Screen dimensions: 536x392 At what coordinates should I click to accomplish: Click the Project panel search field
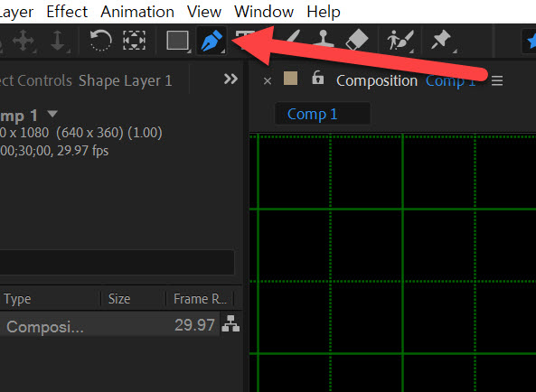pyautogui.click(x=117, y=262)
